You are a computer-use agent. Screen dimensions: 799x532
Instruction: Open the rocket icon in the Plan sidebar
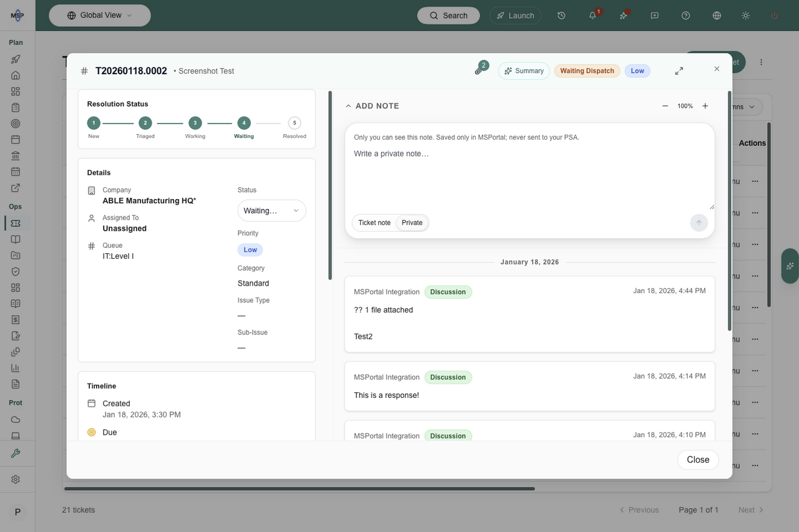pyautogui.click(x=16, y=59)
